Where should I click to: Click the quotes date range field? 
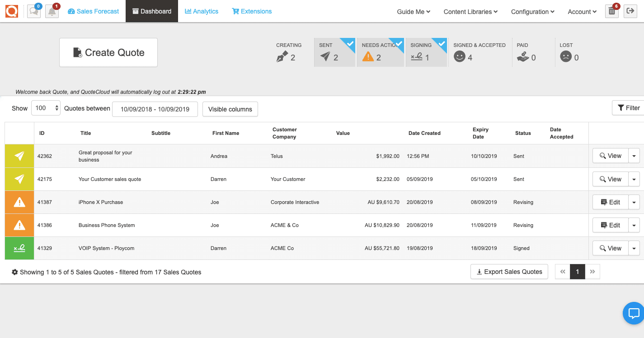tap(155, 109)
